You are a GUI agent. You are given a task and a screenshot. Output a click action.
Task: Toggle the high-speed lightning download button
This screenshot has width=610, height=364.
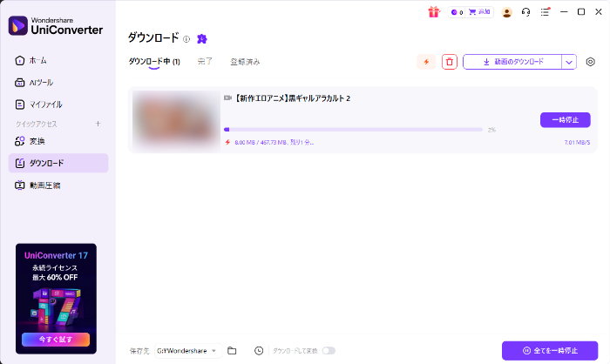tap(426, 62)
